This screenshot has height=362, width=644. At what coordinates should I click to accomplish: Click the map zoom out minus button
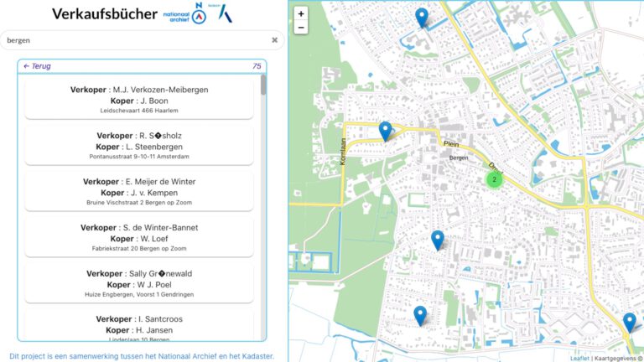[x=302, y=28]
